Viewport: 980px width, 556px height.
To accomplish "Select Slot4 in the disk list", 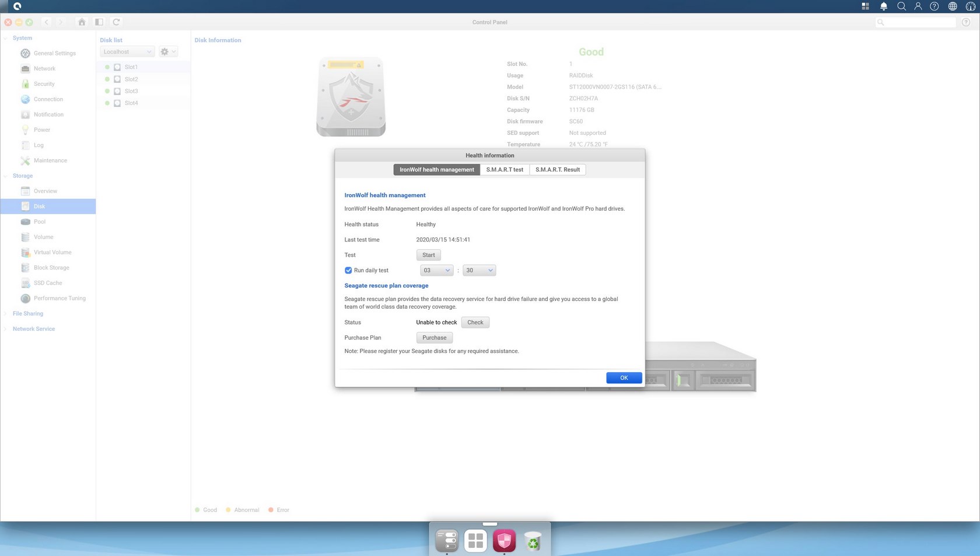I will 143,103.
